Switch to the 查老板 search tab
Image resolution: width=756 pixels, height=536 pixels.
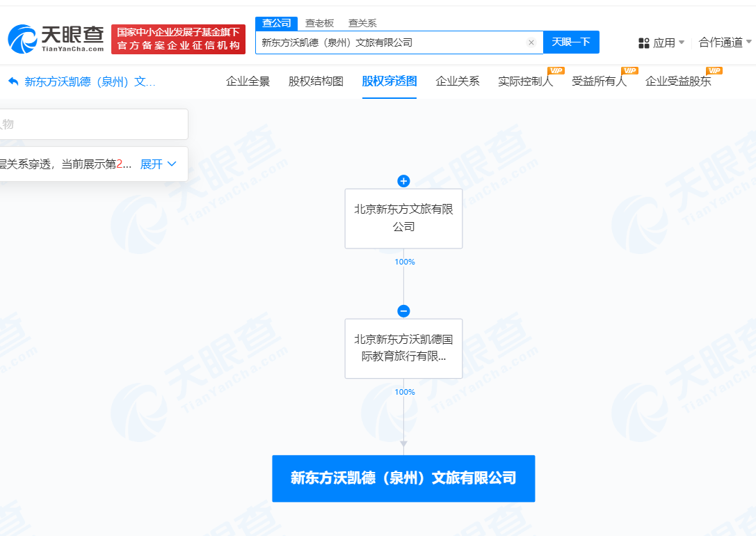coord(319,23)
